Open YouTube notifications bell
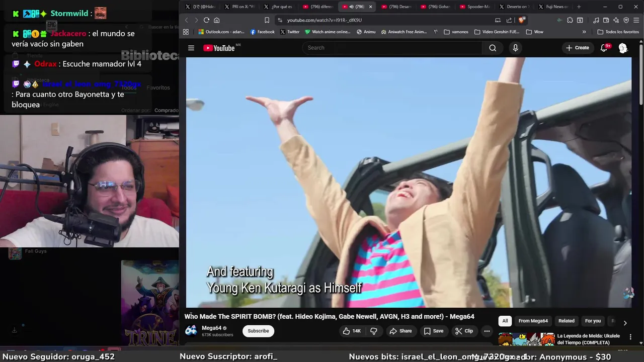The height and width of the screenshot is (362, 644). (604, 48)
